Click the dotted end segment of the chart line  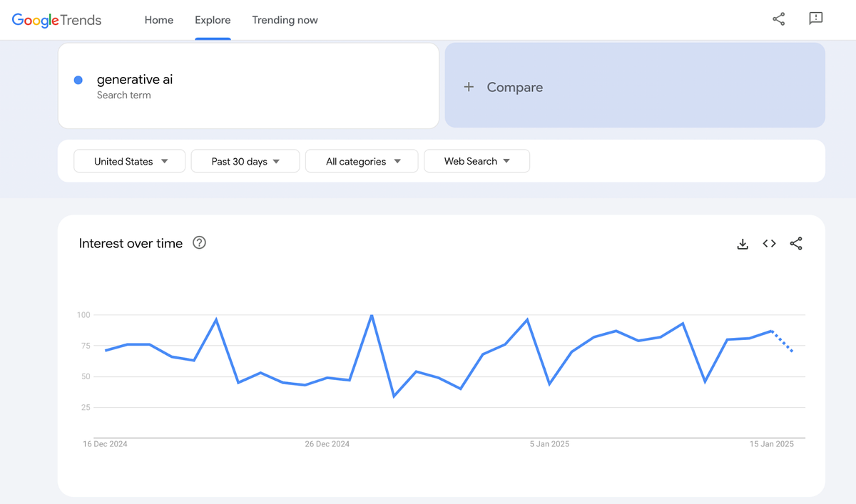pos(783,341)
